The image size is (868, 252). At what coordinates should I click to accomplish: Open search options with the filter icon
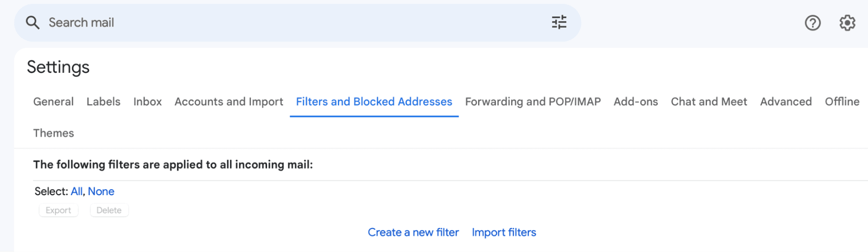coord(560,22)
